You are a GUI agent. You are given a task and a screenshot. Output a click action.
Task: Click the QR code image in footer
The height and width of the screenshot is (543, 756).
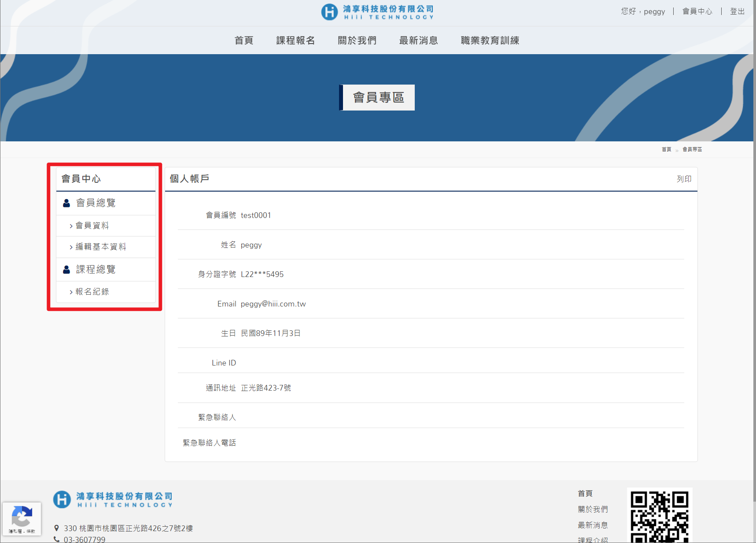click(x=659, y=516)
